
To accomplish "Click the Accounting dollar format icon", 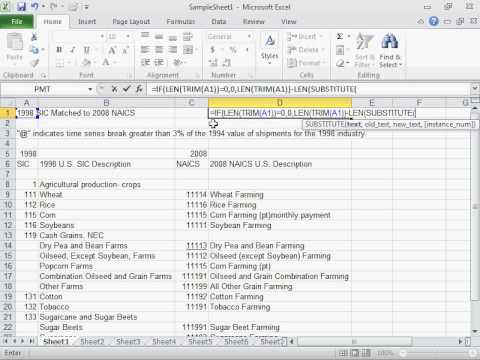I will tap(213, 50).
